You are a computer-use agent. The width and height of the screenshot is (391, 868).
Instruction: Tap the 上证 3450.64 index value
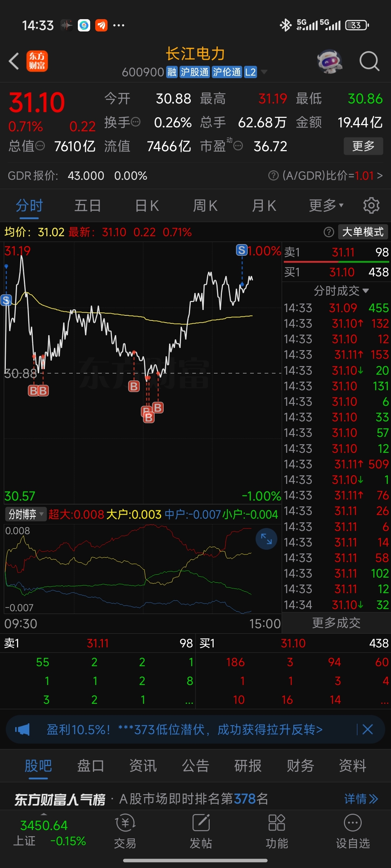click(x=44, y=825)
